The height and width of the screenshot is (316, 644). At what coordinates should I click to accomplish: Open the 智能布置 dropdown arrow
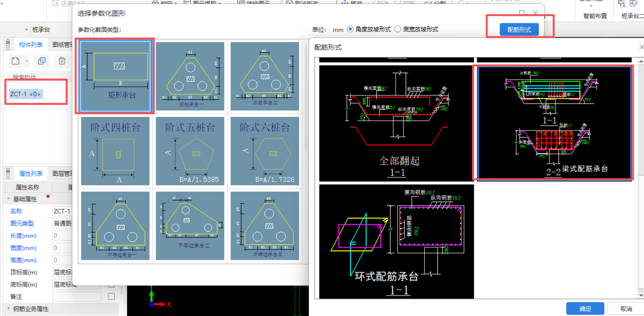pos(590,6)
